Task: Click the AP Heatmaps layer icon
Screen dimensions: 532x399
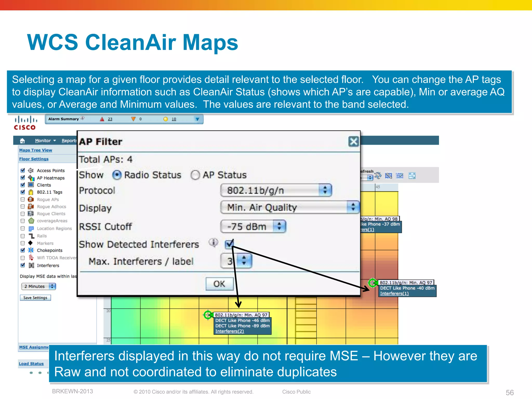Action: click(31, 178)
